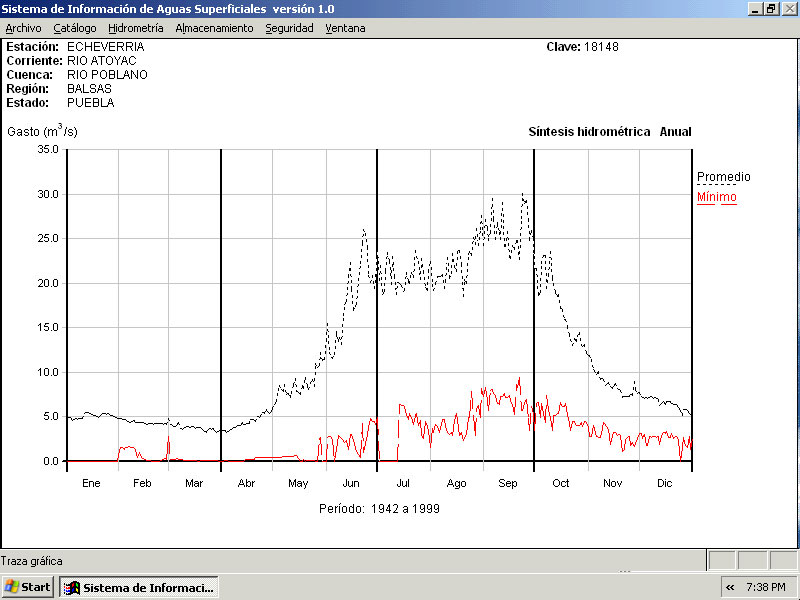The height and width of the screenshot is (600, 800).
Task: Open the Catálogo menu
Action: point(75,28)
